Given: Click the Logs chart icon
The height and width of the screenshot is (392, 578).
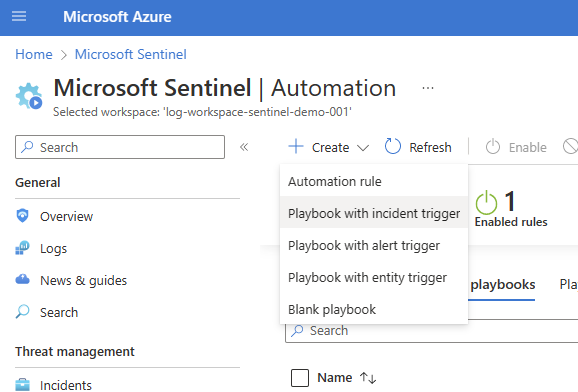Looking at the screenshot, I should click(22, 248).
